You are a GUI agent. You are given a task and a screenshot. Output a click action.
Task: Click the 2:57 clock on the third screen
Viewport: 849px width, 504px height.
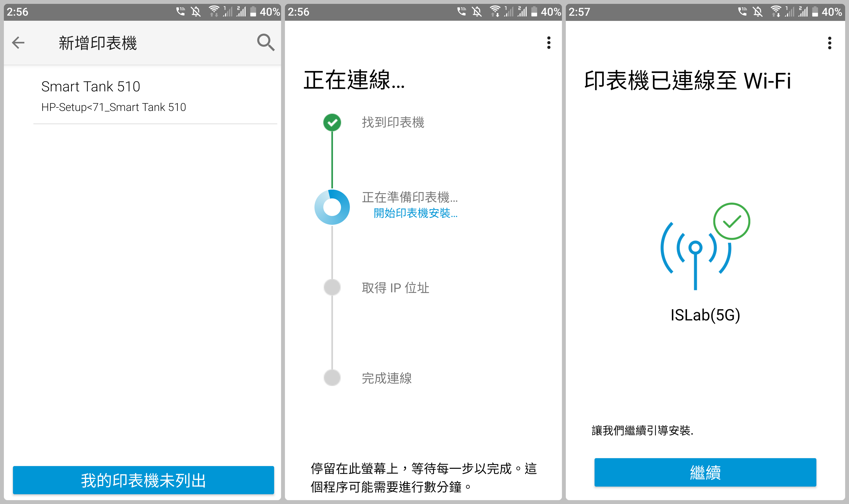[579, 12]
